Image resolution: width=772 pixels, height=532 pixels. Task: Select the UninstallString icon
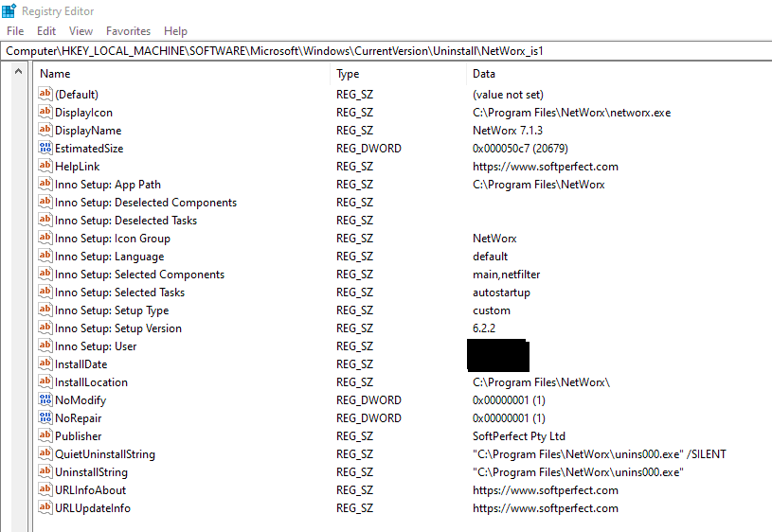point(45,471)
